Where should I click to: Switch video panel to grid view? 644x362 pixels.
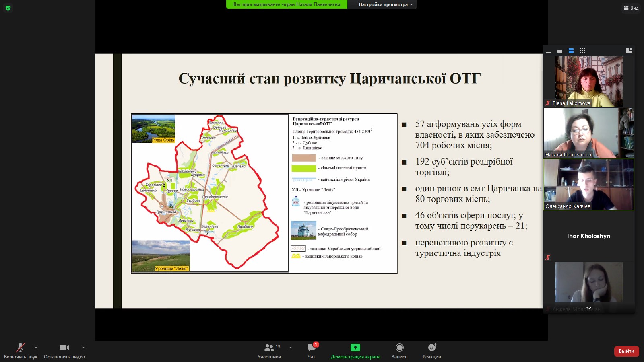[582, 51]
